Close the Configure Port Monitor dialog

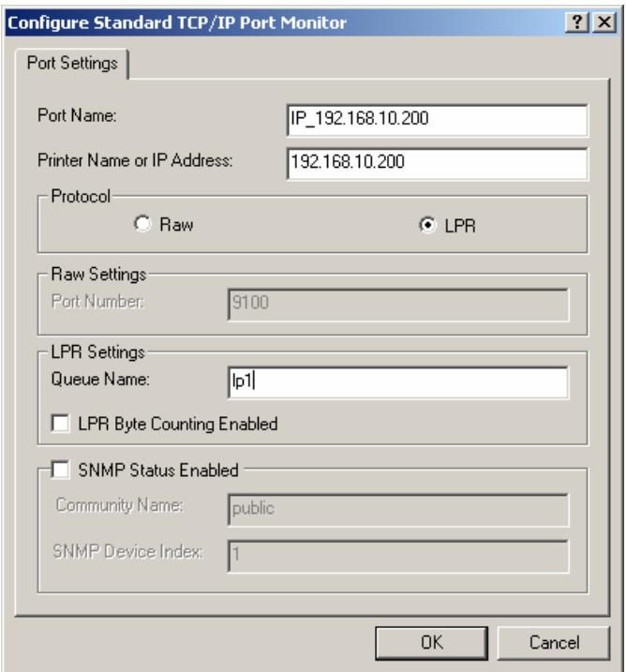(x=604, y=22)
